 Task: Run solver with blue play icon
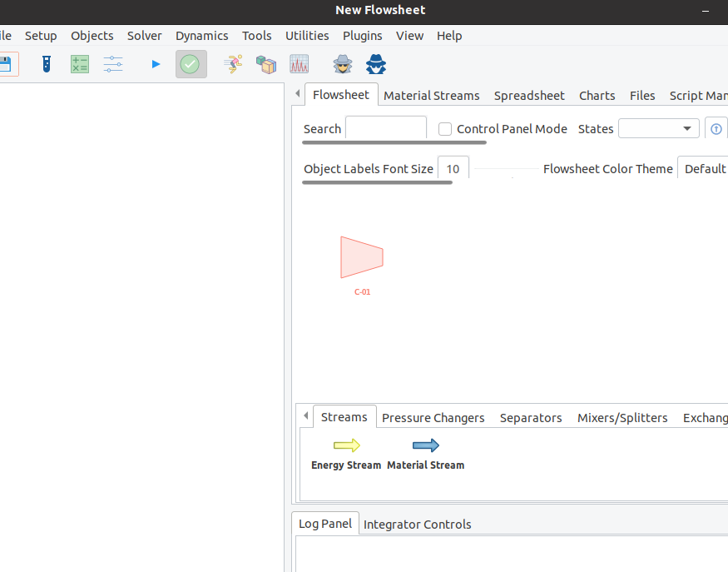156,64
